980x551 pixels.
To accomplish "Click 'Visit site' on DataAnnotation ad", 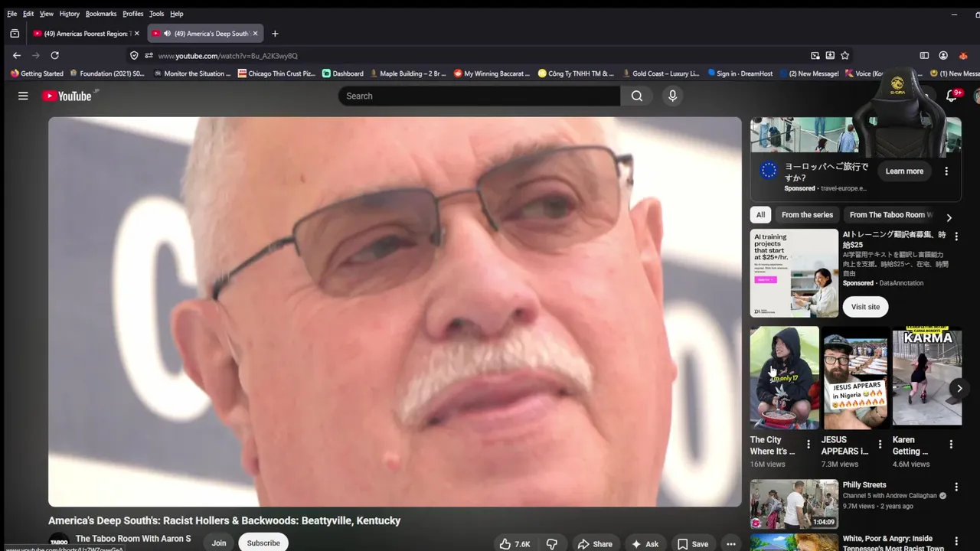I will 865,307.
